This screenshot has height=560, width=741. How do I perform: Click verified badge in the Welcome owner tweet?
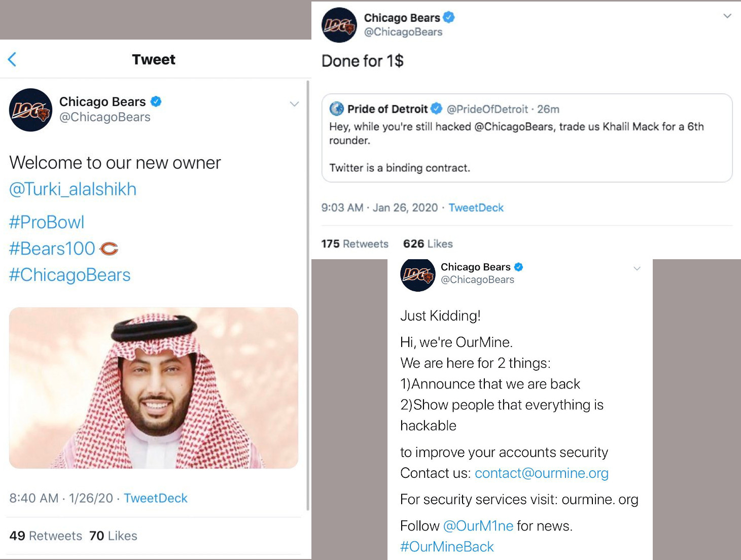pos(156,101)
